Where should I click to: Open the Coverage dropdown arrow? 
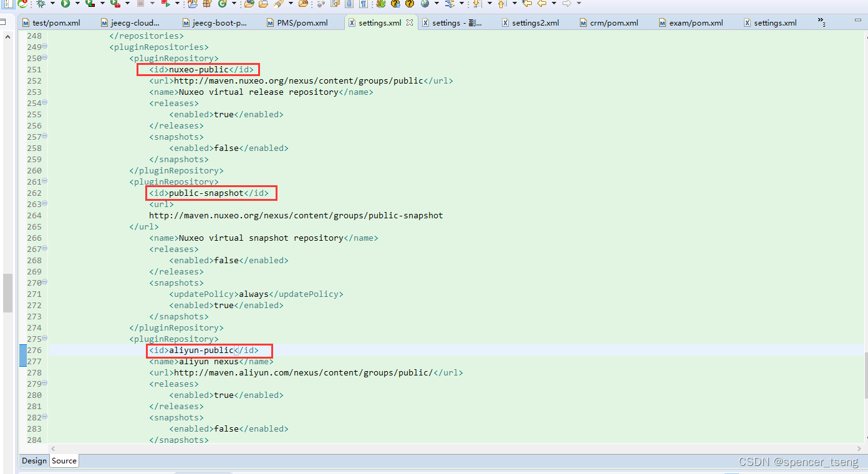(x=102, y=3)
